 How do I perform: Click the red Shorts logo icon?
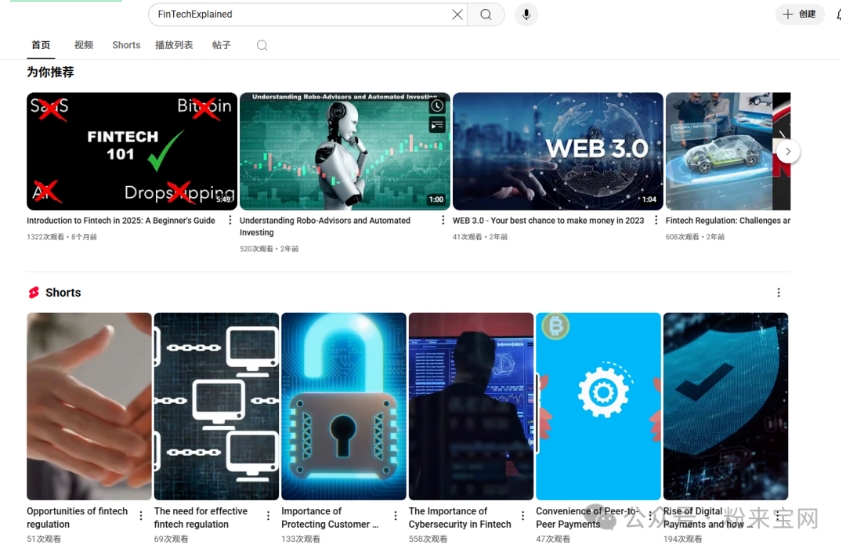pyautogui.click(x=34, y=292)
